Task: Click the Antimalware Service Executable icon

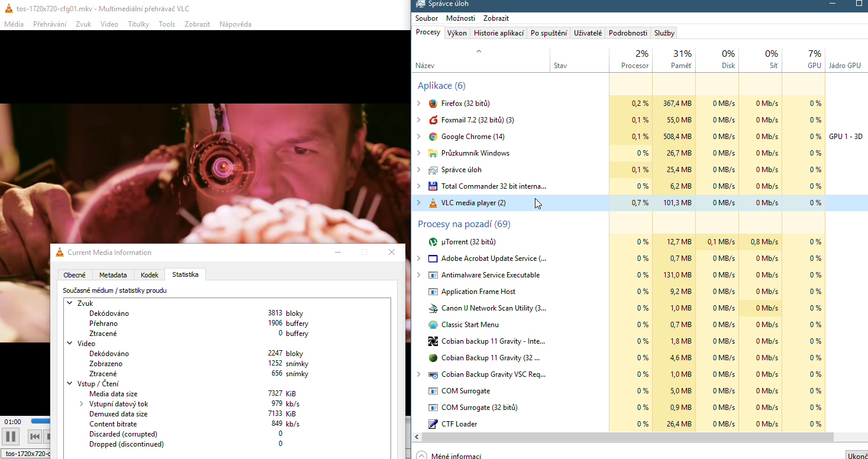Action: 433,275
